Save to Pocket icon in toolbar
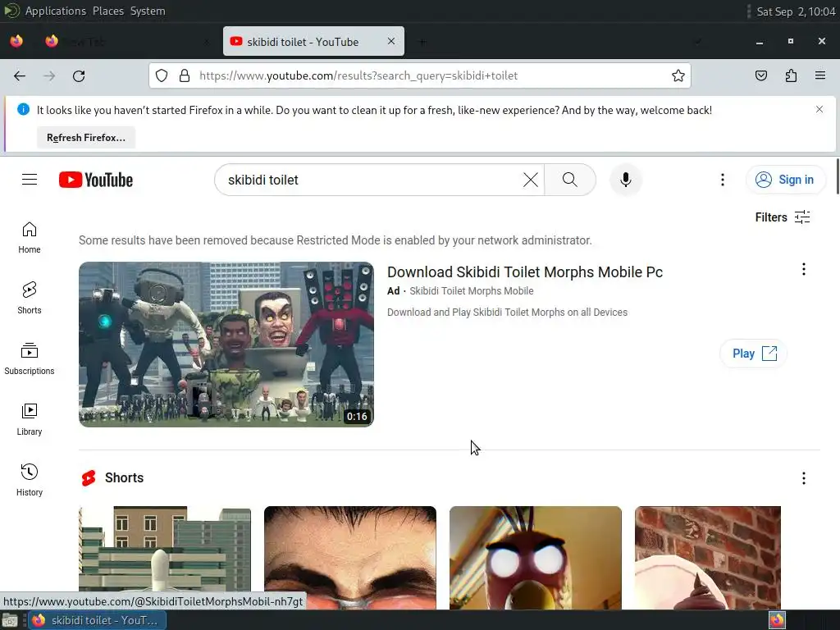 760,76
